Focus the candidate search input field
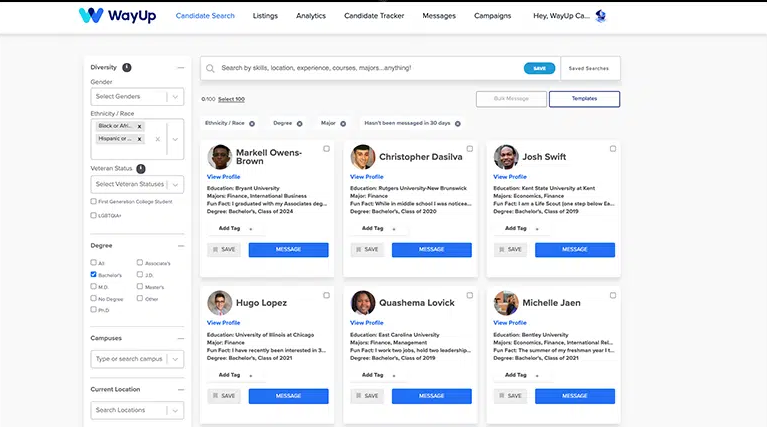This screenshot has width=767, height=427. coord(369,68)
